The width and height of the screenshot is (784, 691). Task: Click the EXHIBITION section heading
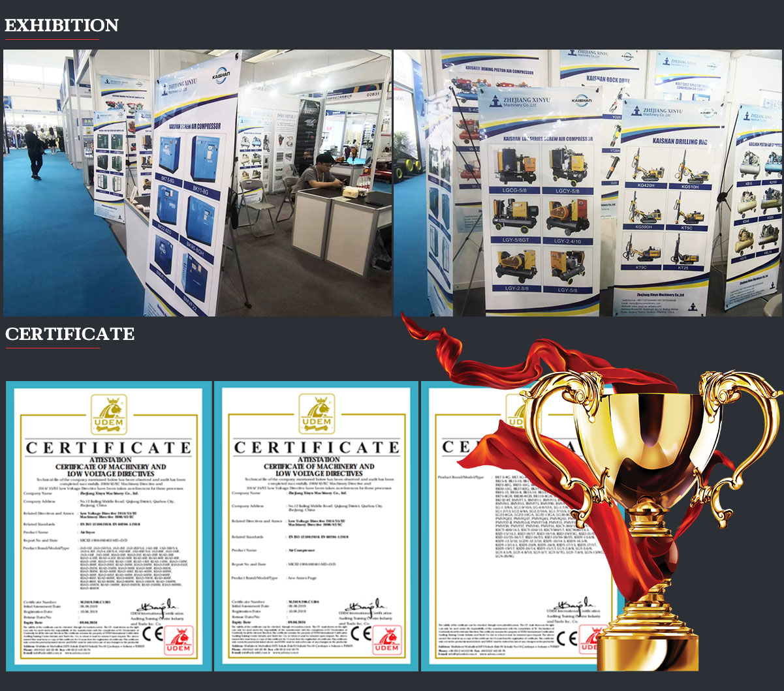61,25
